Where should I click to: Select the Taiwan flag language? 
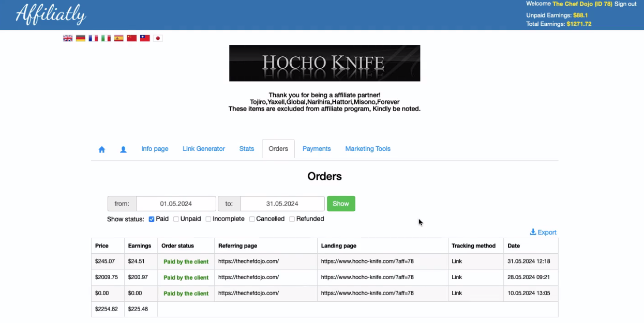click(x=145, y=38)
